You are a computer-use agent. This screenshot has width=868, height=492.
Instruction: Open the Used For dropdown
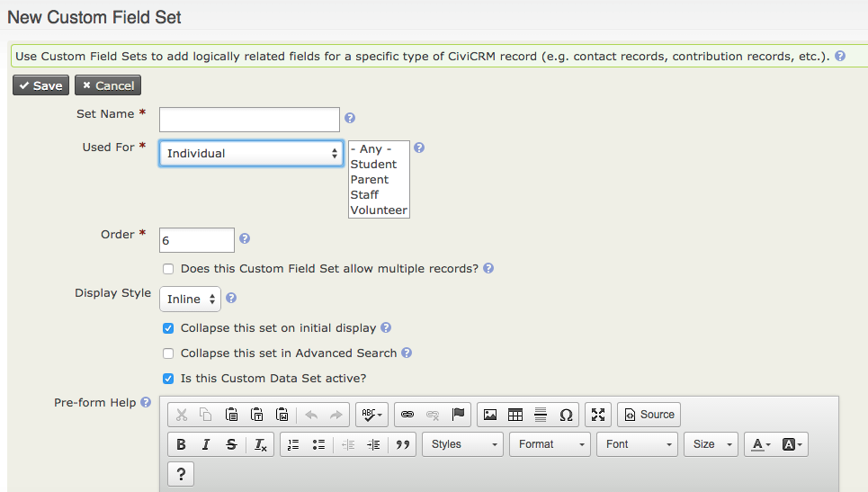[x=251, y=154]
